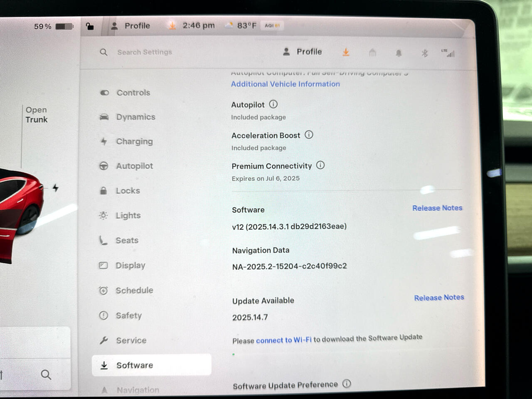Click info icon next to Premium Connectivity
The image size is (532, 399).
[x=320, y=165]
